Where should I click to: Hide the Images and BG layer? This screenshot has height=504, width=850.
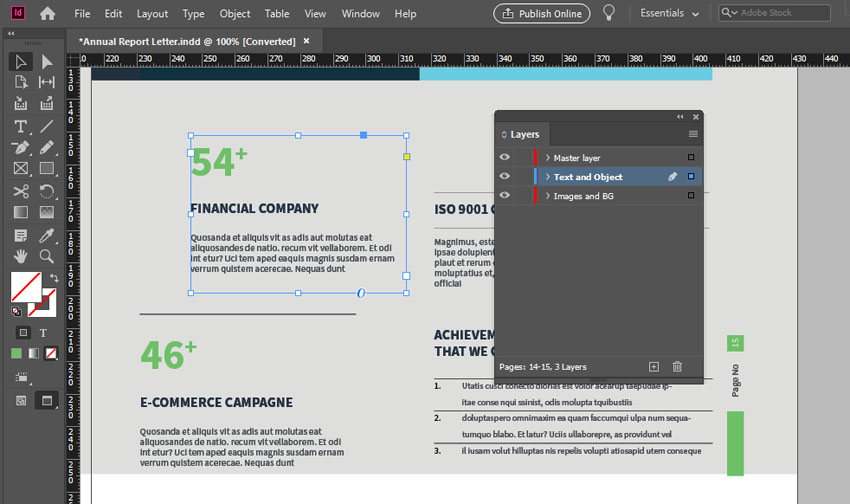tap(504, 195)
